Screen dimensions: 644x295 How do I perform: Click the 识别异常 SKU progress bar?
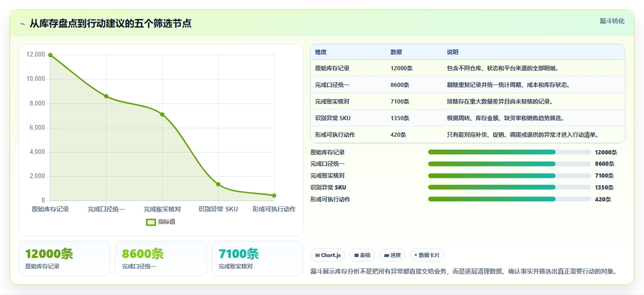pyautogui.click(x=509, y=187)
